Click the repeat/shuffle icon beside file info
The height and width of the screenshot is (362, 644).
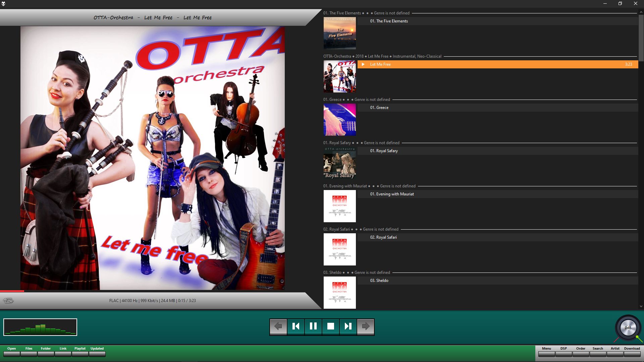[x=8, y=300]
